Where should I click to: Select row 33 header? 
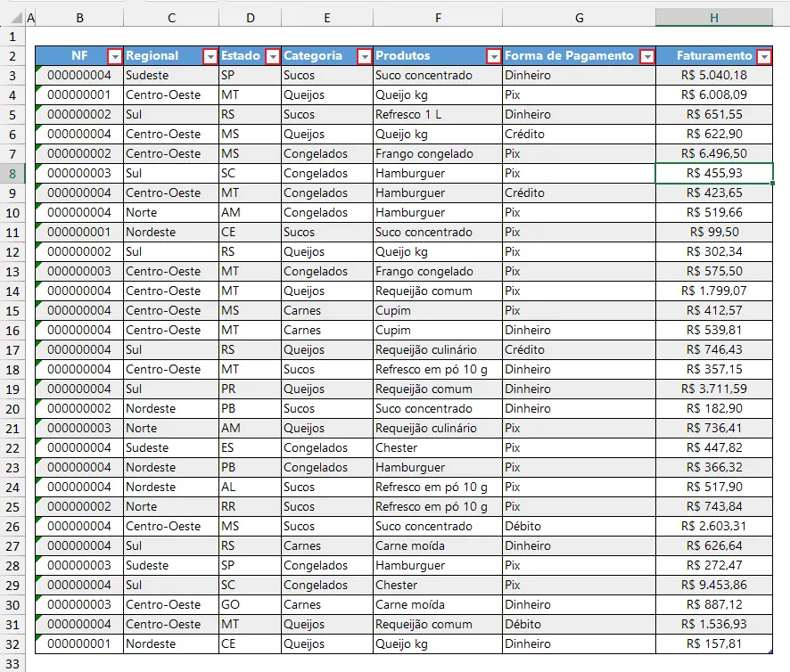point(12,664)
